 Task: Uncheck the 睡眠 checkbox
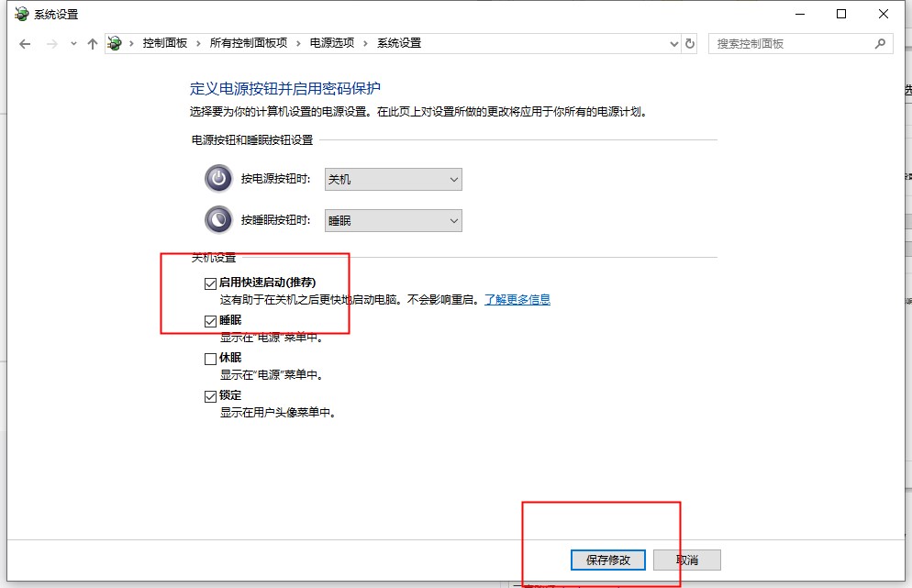click(211, 321)
